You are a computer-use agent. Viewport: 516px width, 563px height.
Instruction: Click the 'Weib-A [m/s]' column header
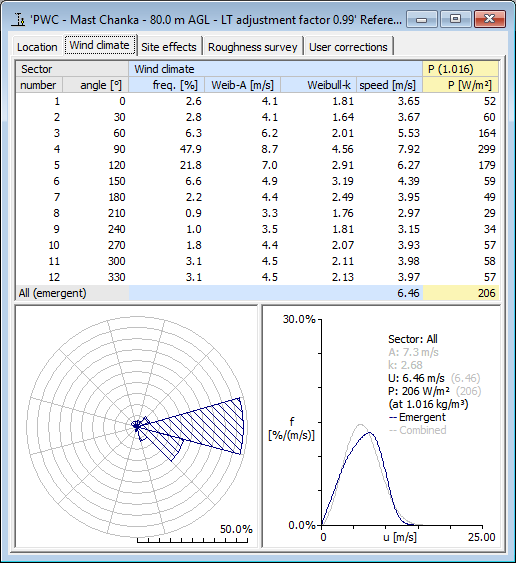click(x=242, y=85)
